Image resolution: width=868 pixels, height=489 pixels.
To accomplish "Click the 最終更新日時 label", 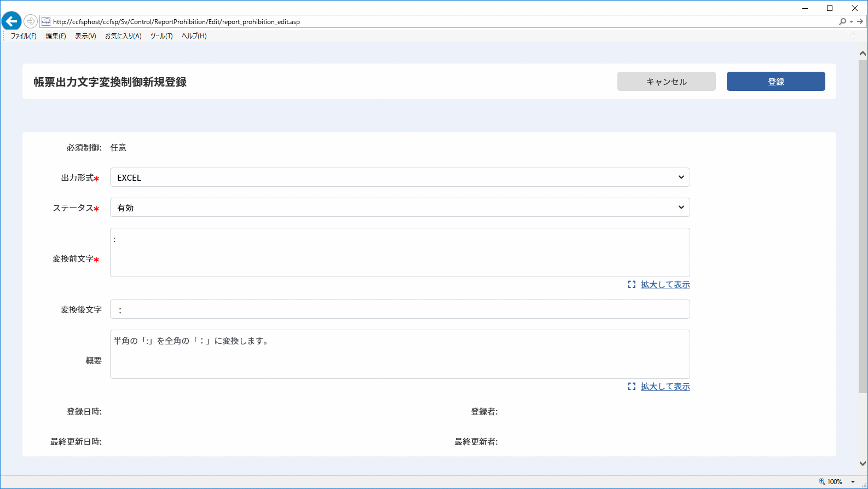I will (76, 442).
